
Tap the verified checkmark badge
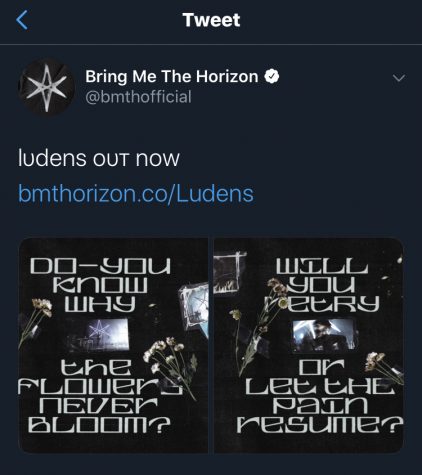tap(272, 76)
